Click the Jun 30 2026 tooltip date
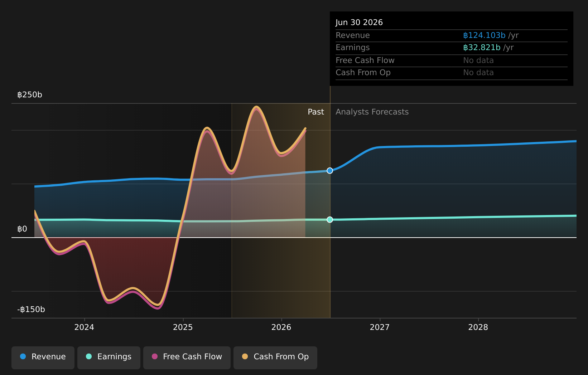 coord(359,23)
